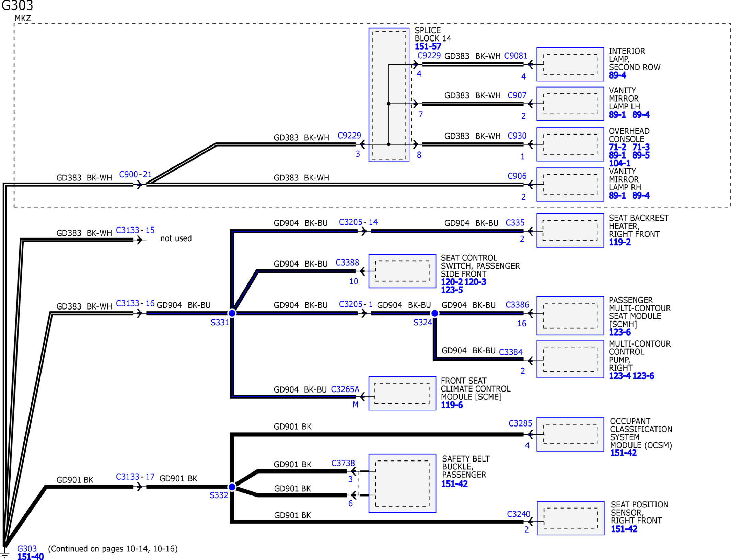Open link 123-5 under Seat Control Switch
The width and height of the screenshot is (731, 560).
click(452, 290)
